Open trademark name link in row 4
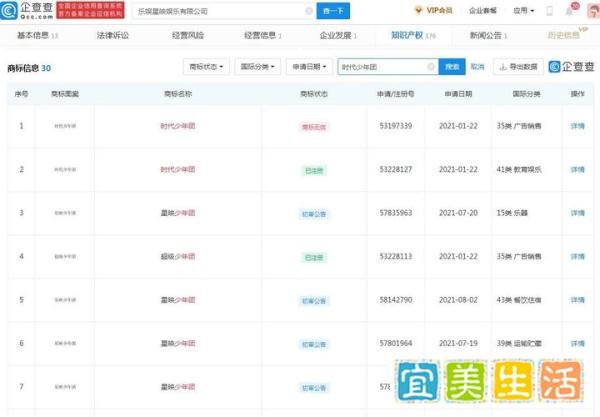The width and height of the screenshot is (600, 417). 178,257
